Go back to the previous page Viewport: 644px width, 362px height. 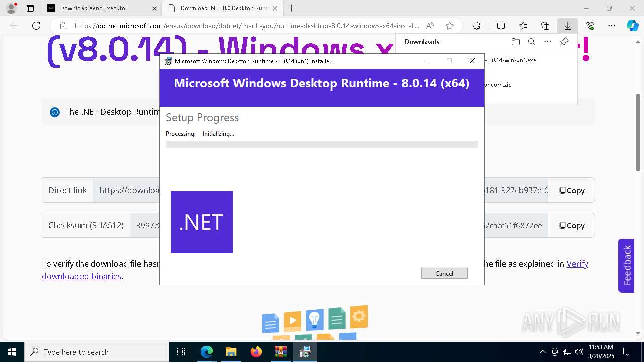(x=14, y=26)
